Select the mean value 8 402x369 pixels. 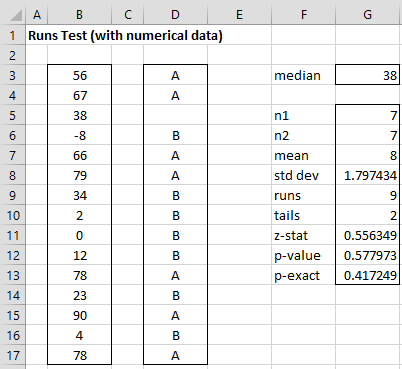click(x=368, y=155)
